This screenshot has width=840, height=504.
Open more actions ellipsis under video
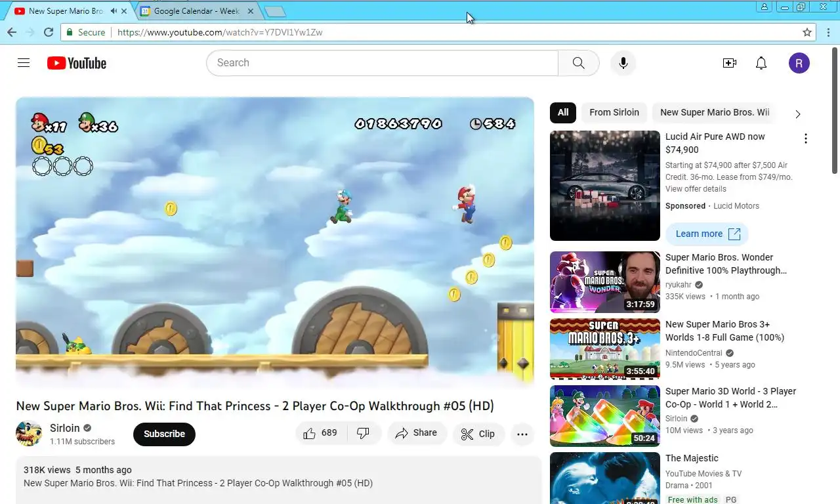[522, 434]
